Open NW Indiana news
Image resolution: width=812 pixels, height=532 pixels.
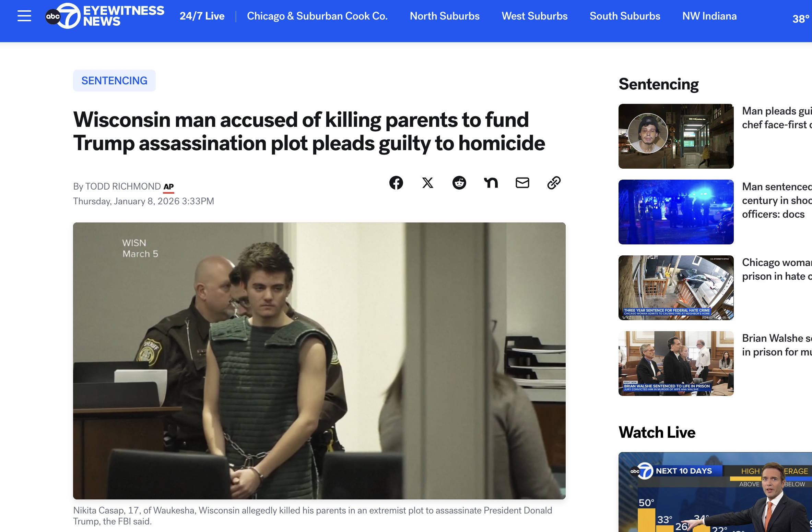click(x=709, y=16)
